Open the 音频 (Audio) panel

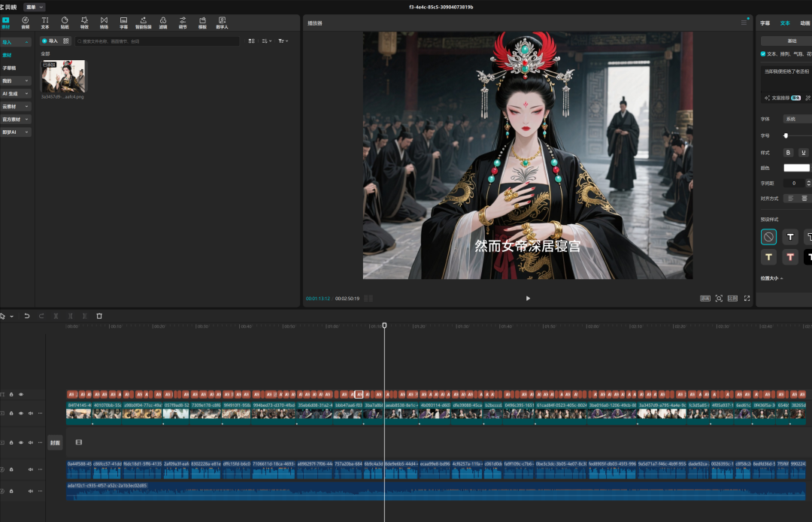[26, 23]
